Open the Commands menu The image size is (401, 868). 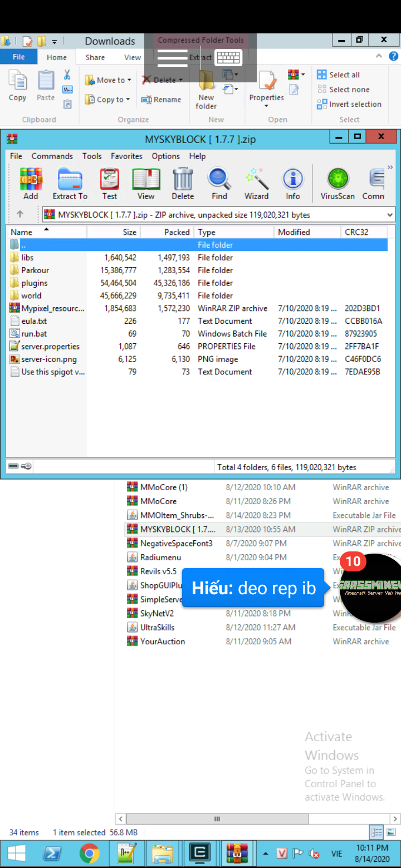(52, 156)
